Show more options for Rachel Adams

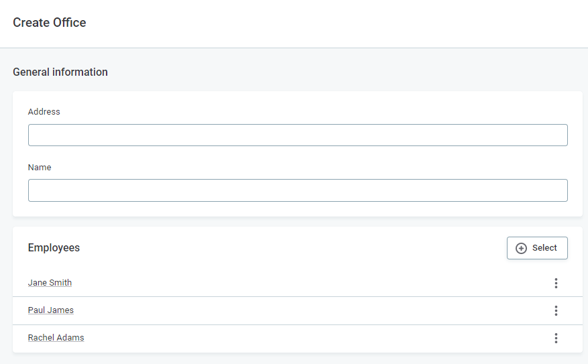coord(556,338)
